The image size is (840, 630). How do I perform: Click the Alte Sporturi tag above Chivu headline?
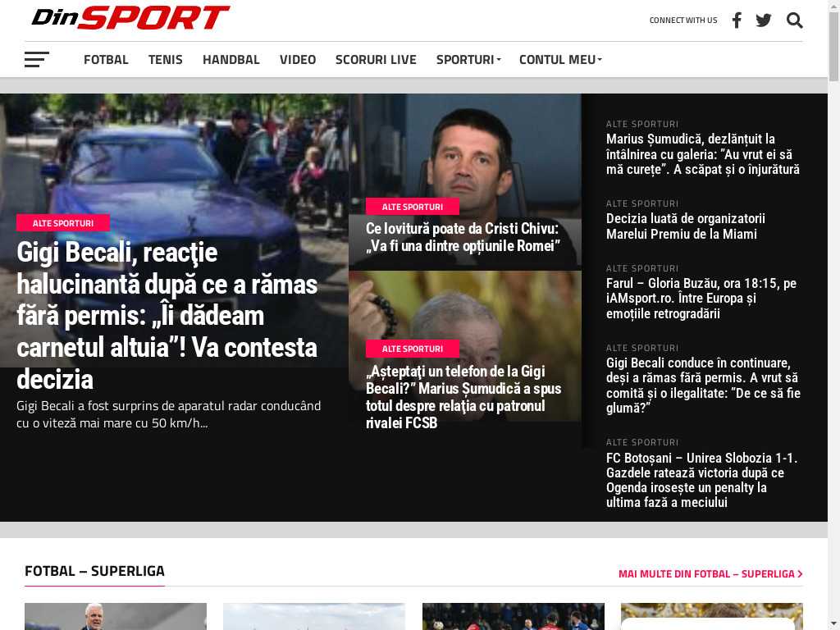pyautogui.click(x=413, y=207)
